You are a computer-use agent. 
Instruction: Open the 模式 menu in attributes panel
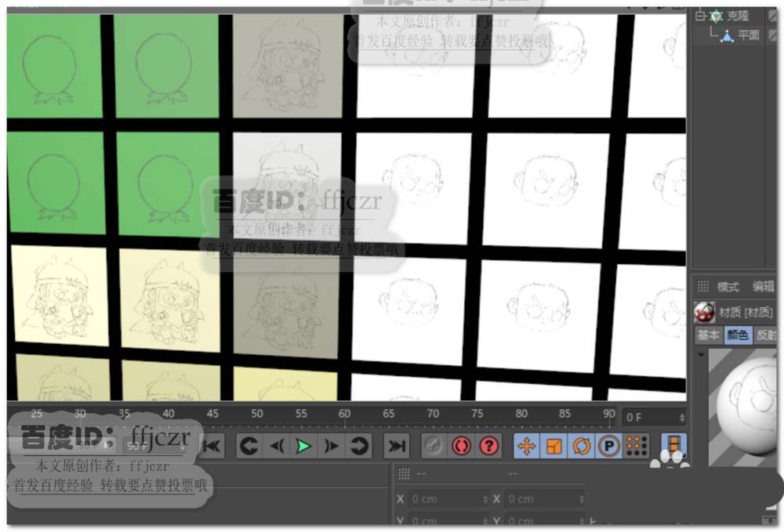pyautogui.click(x=728, y=287)
